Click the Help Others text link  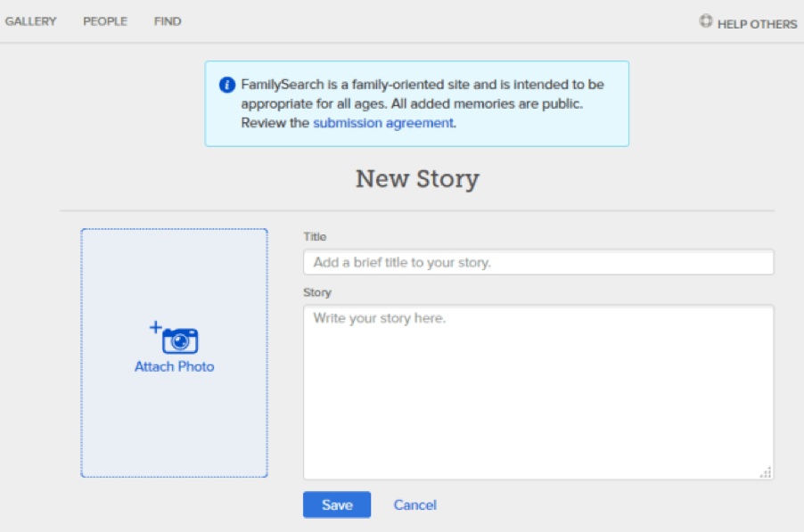(x=758, y=24)
